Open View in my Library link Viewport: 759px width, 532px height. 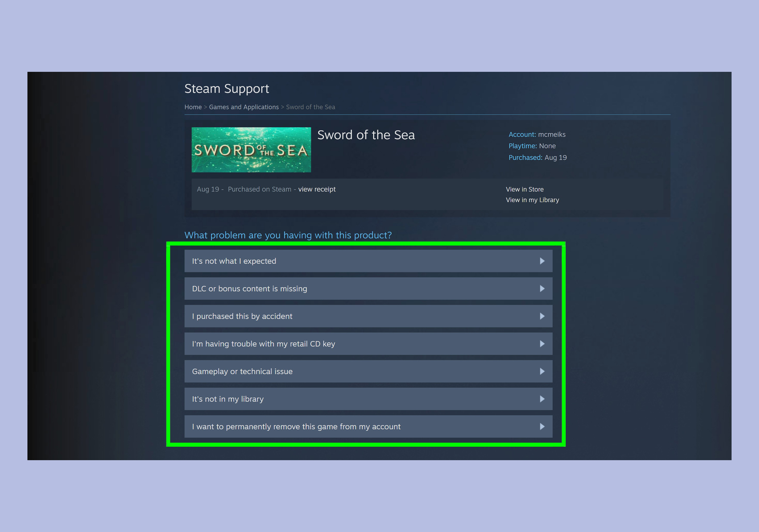click(x=532, y=200)
